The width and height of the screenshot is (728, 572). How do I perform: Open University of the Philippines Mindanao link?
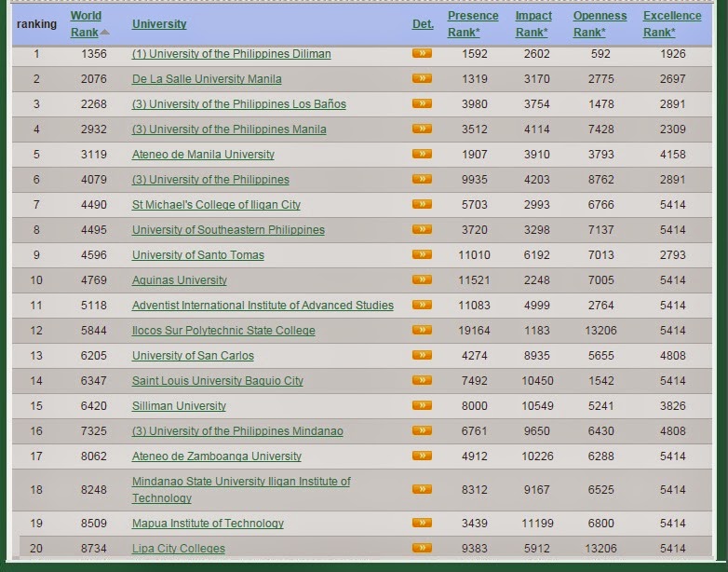237,430
